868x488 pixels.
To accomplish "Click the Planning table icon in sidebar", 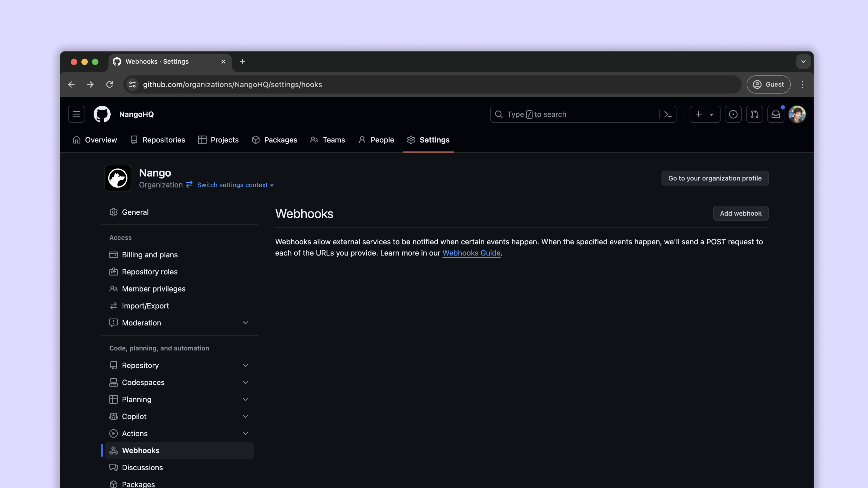I will point(114,399).
